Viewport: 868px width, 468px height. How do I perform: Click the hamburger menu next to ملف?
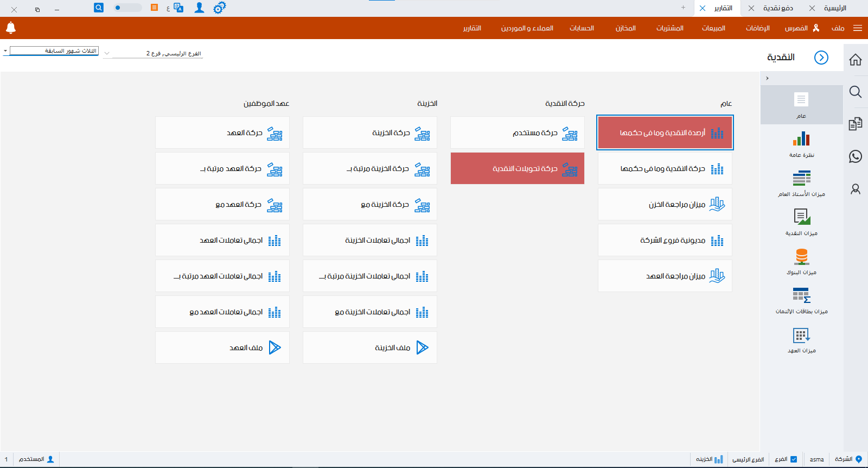(x=858, y=28)
